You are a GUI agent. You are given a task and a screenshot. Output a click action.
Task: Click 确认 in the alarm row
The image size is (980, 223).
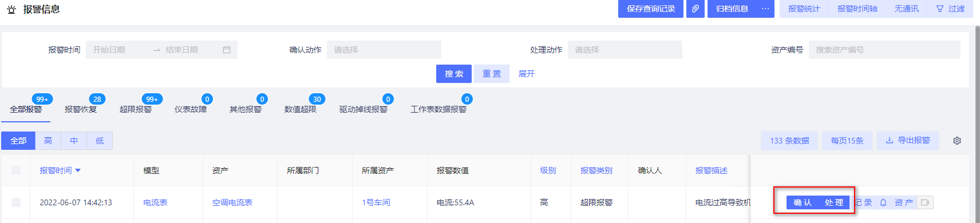coord(803,202)
